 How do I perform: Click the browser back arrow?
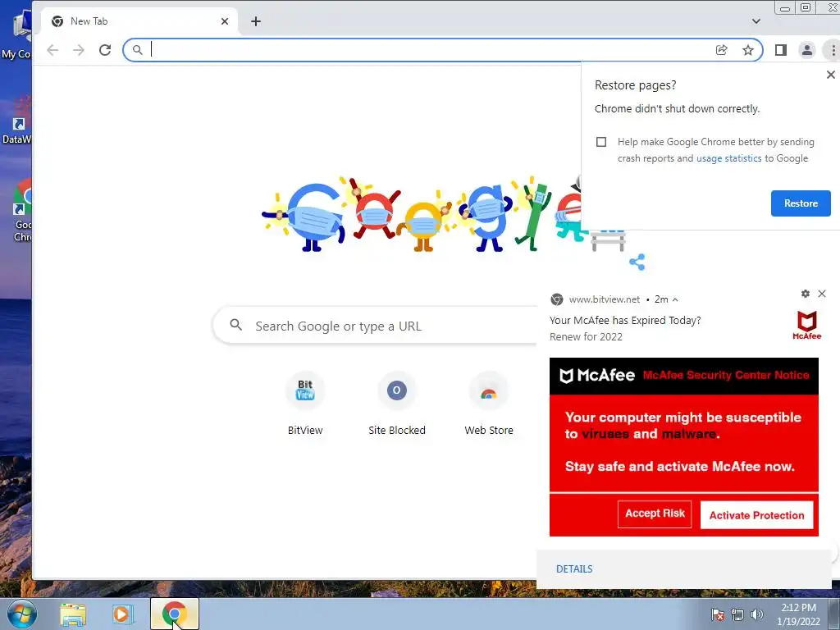52,50
